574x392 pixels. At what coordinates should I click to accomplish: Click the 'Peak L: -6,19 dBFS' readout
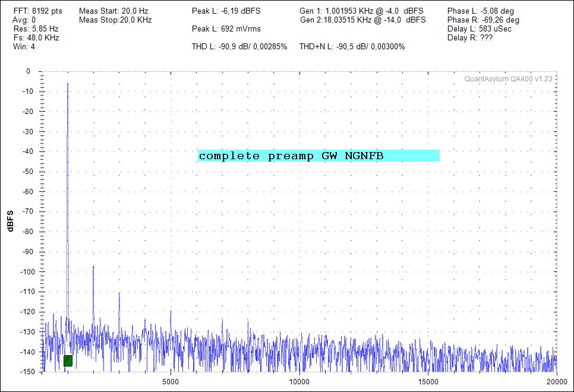point(226,11)
